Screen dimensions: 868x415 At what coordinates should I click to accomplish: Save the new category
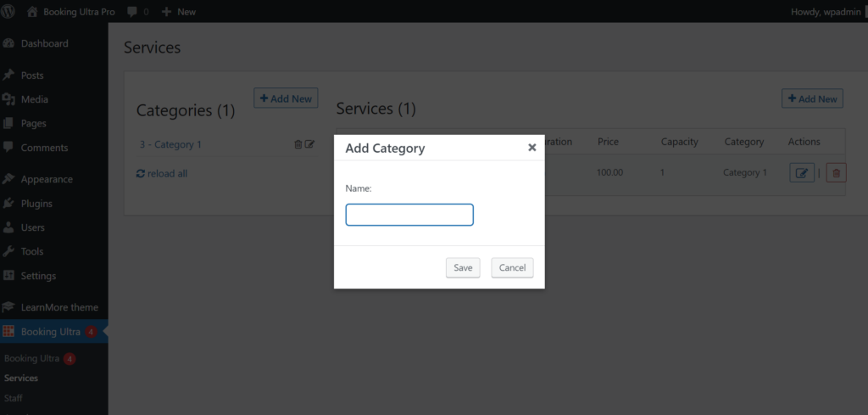click(463, 267)
